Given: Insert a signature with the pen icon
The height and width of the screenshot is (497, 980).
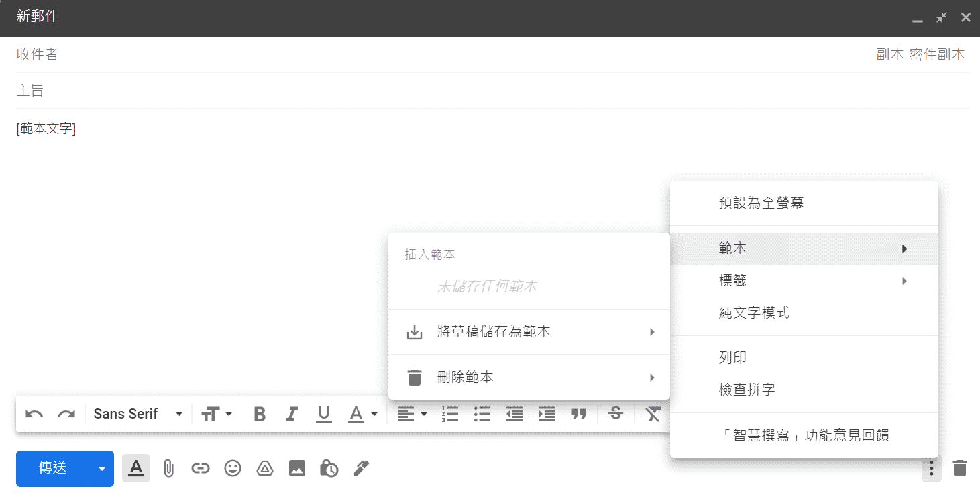Looking at the screenshot, I should (361, 468).
